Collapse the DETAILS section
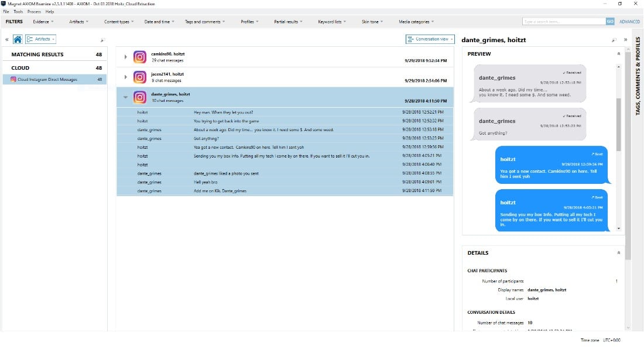The image size is (644, 349). coord(619,253)
